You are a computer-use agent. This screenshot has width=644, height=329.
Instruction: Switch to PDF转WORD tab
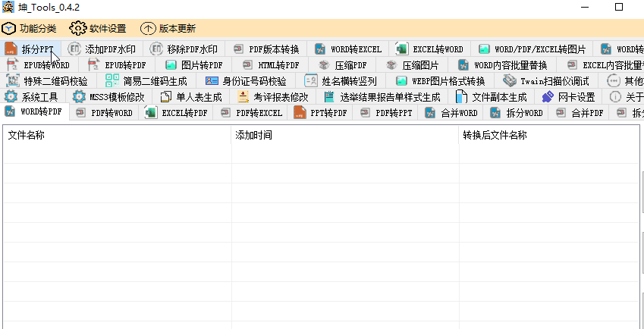(x=104, y=112)
